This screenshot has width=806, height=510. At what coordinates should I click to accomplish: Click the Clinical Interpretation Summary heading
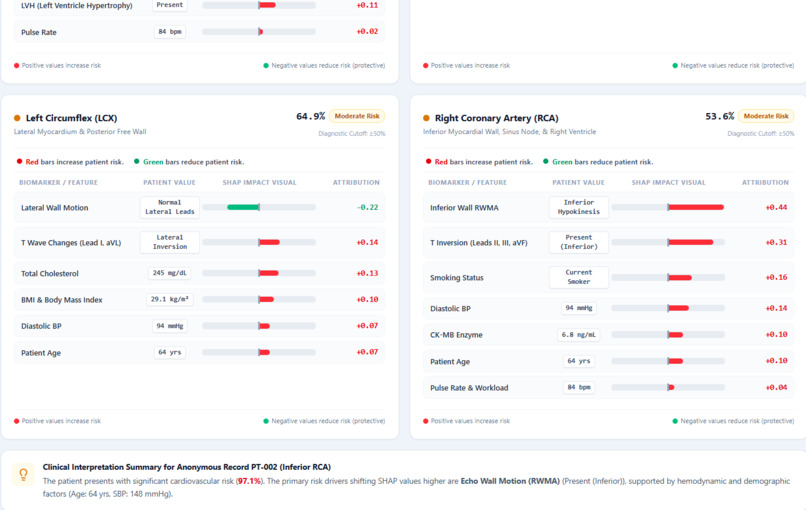click(x=187, y=467)
